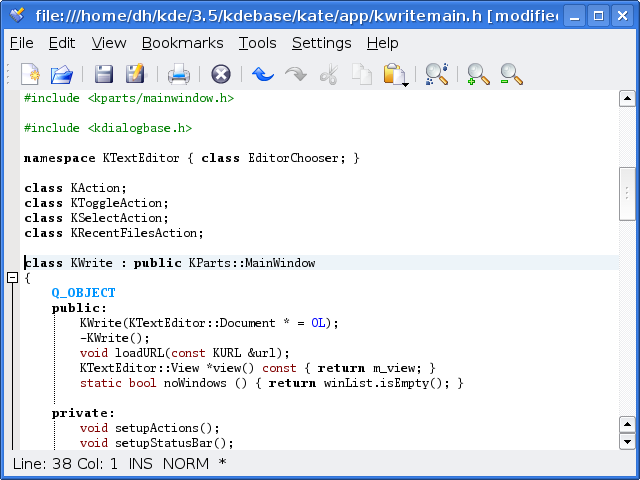The image size is (640, 480).
Task: Click the vertical scrollbar down arrow at the bottom
Action: 627,441
